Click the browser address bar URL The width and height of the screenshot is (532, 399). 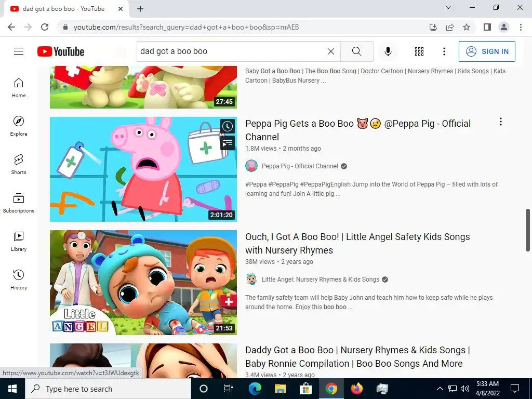186,27
